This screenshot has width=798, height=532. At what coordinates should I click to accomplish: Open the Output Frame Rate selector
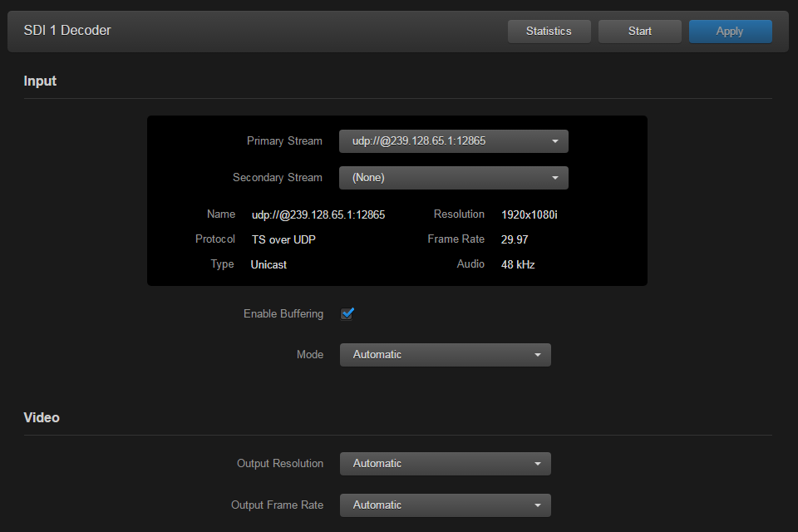445,505
